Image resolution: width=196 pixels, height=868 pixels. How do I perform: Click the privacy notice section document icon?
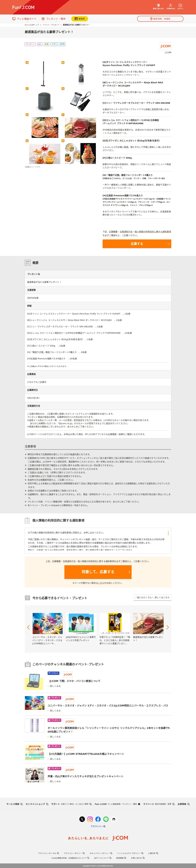pyautogui.click(x=28, y=520)
